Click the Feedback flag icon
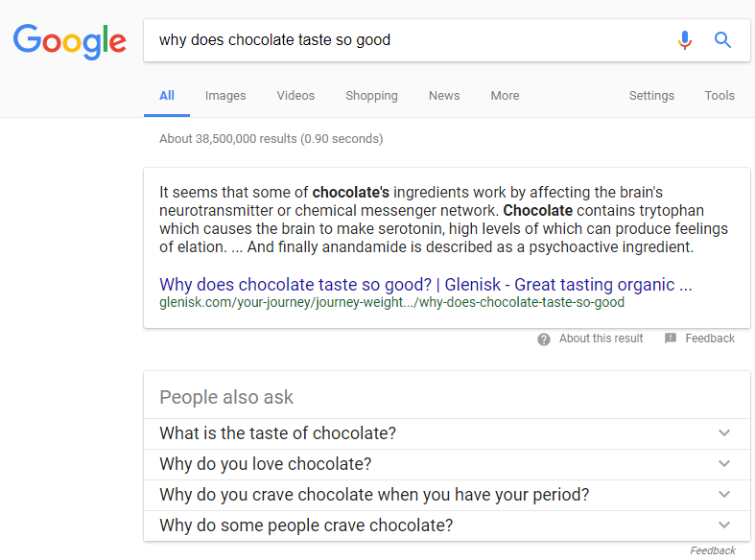Screen dimensions: 755x560 coord(671,338)
